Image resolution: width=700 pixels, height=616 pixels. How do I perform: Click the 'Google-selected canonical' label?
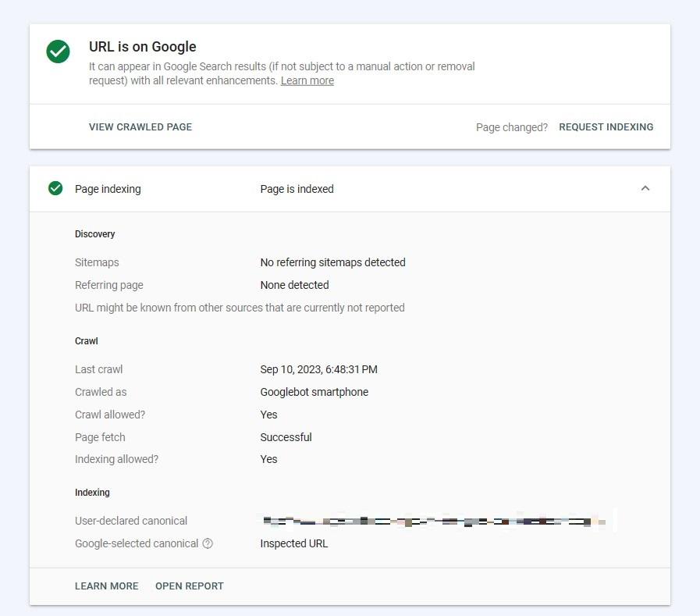(136, 543)
